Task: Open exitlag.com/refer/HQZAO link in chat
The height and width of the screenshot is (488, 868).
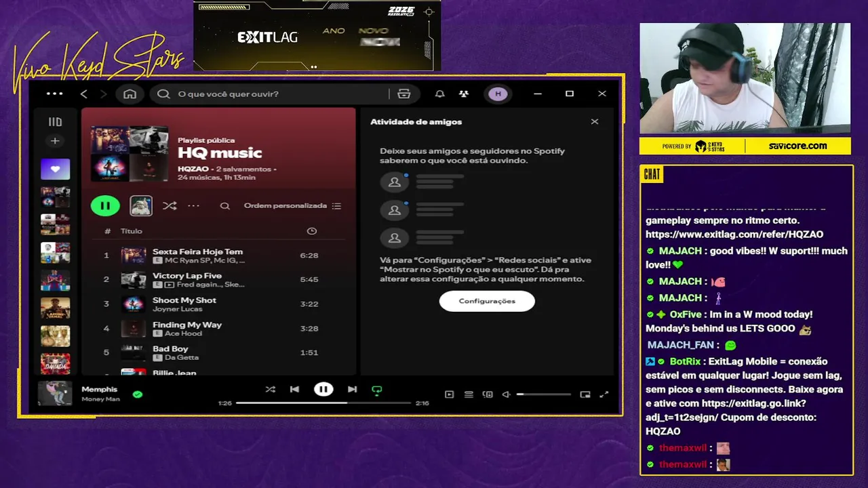Action: point(734,235)
